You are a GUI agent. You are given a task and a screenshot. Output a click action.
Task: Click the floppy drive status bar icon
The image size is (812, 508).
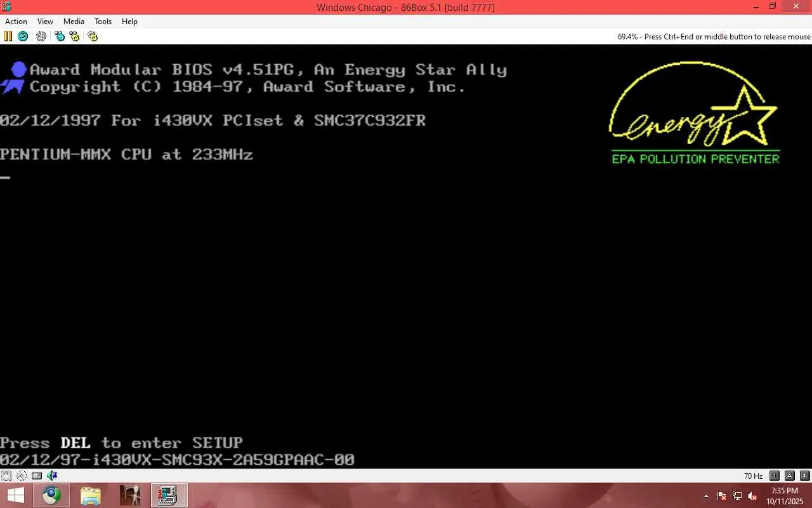coord(6,476)
